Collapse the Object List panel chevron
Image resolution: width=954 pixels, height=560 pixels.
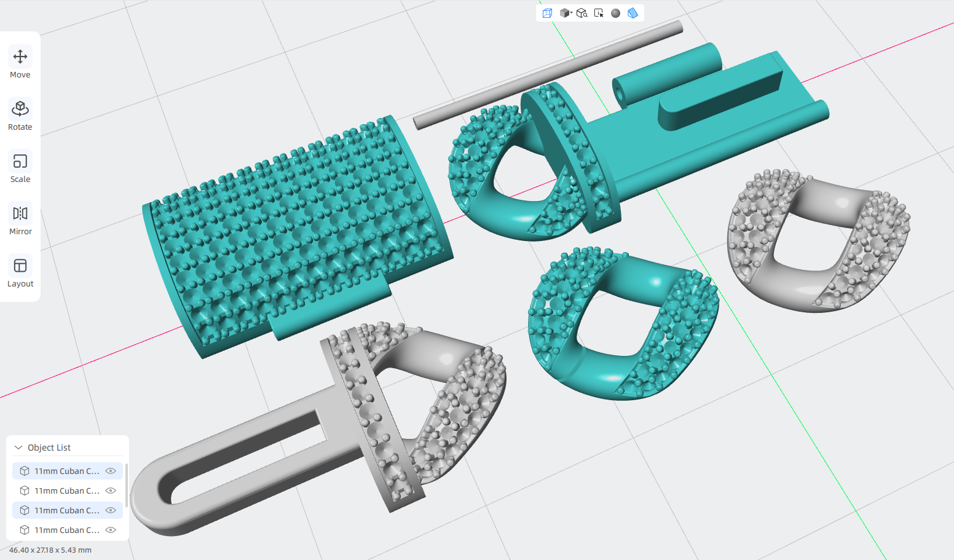[x=18, y=448]
